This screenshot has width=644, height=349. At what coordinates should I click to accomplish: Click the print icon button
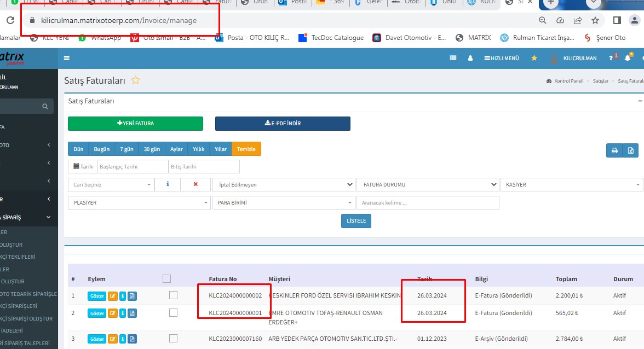point(614,150)
